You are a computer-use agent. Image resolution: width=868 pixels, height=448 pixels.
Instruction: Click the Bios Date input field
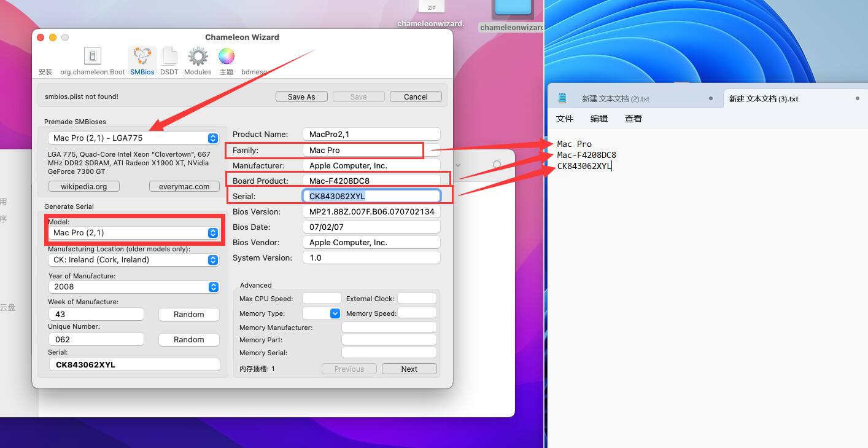tap(371, 227)
